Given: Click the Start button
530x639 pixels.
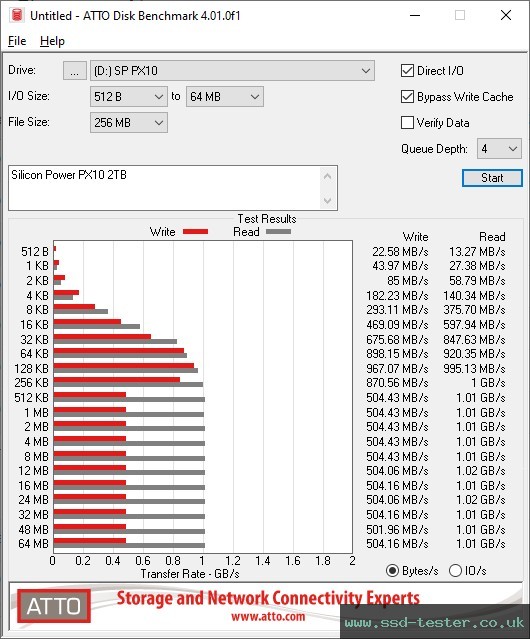Looking at the screenshot, I should click(492, 178).
